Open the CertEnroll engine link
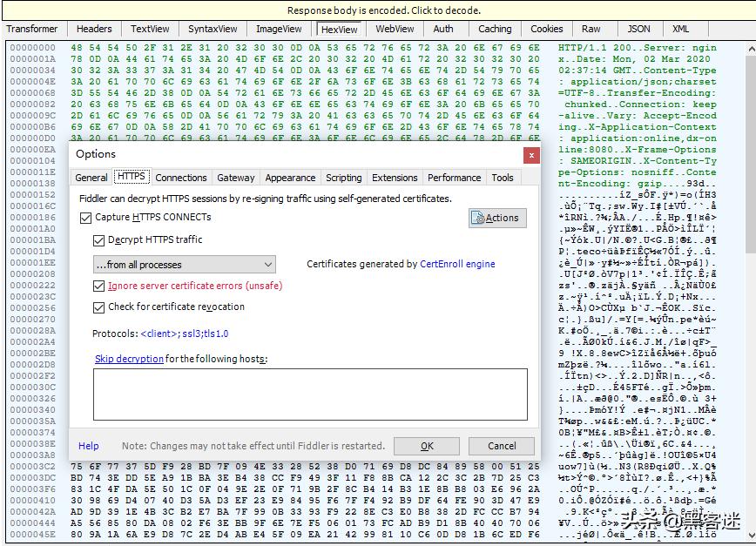The height and width of the screenshot is (546, 756). [x=457, y=265]
